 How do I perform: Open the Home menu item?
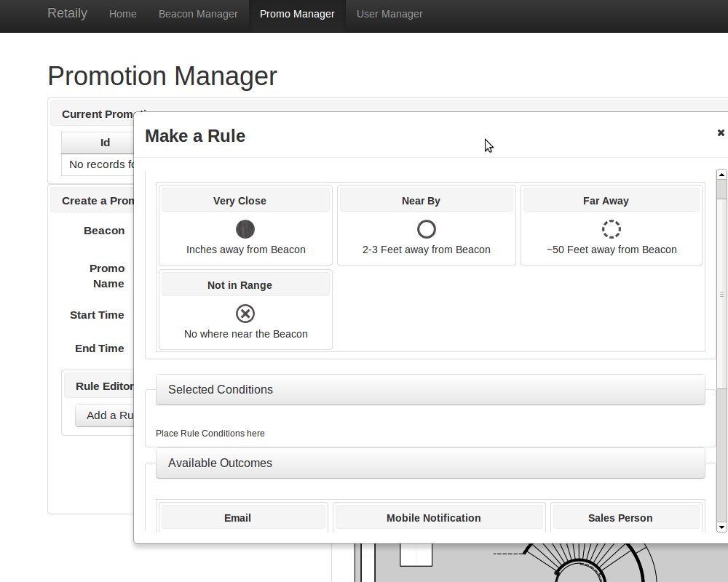point(122,14)
